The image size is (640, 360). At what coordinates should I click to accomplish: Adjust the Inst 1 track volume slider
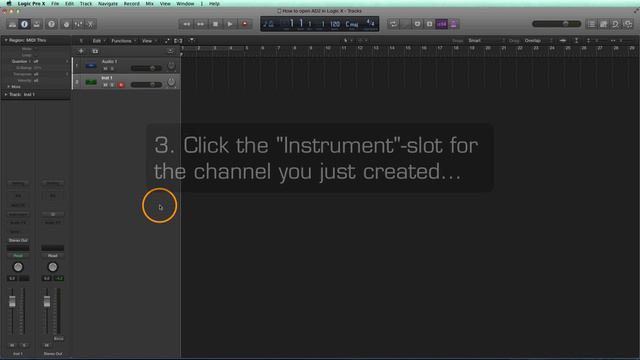tap(147, 84)
